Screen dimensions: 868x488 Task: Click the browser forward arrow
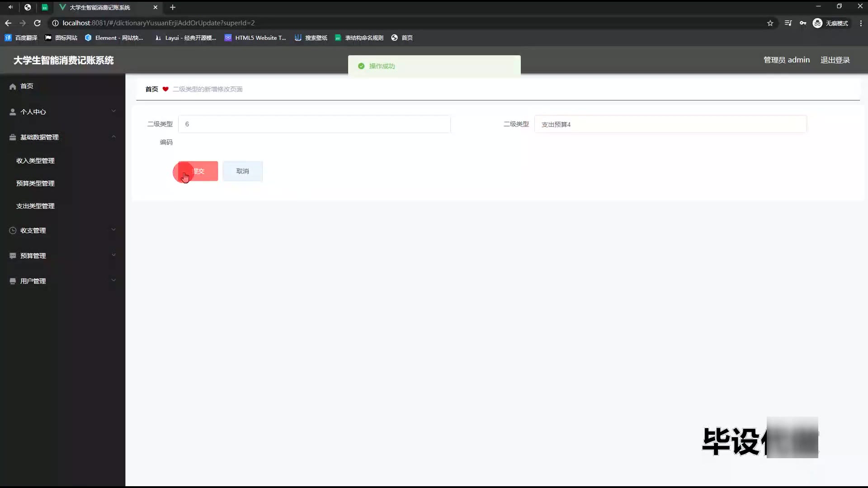click(23, 23)
